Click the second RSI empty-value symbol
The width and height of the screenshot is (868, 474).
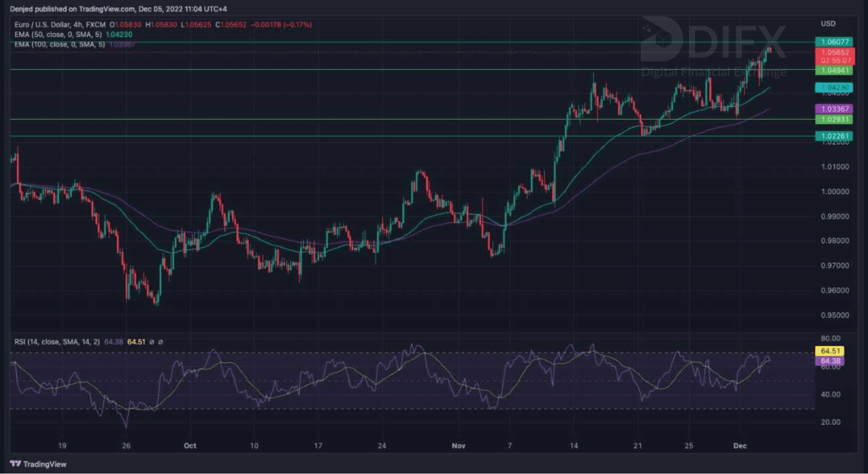point(161,342)
